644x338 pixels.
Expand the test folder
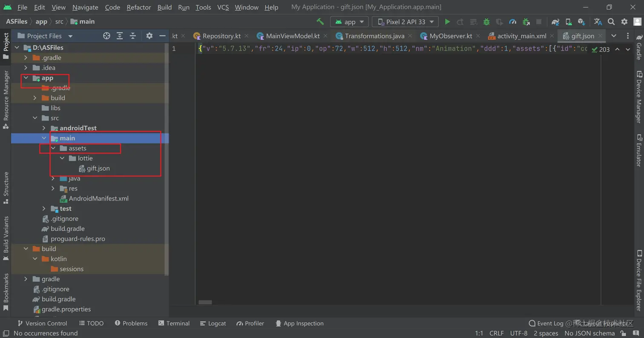coord(44,209)
